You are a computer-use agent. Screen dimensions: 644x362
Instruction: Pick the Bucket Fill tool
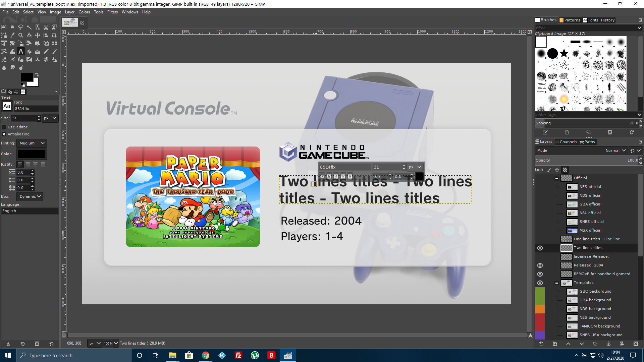pos(29,51)
